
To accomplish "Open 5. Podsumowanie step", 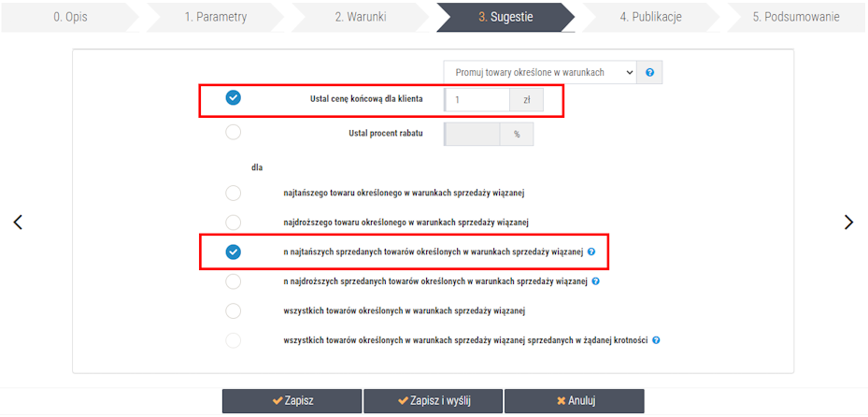I will pos(795,17).
